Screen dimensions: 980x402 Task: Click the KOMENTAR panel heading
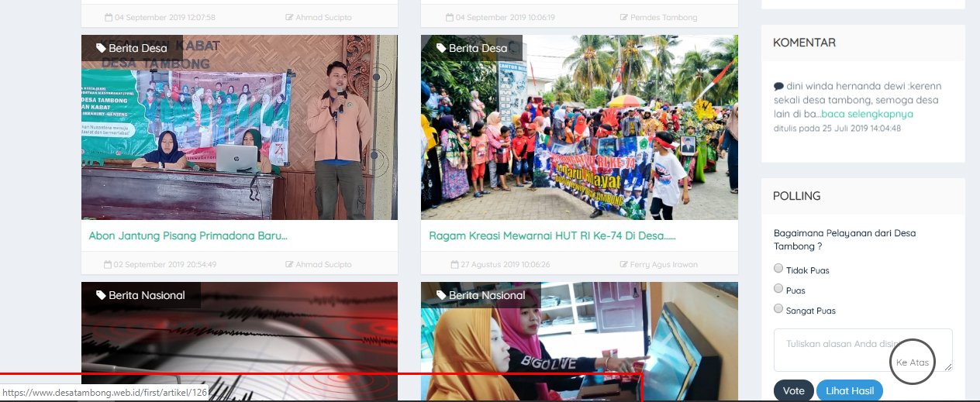click(804, 43)
